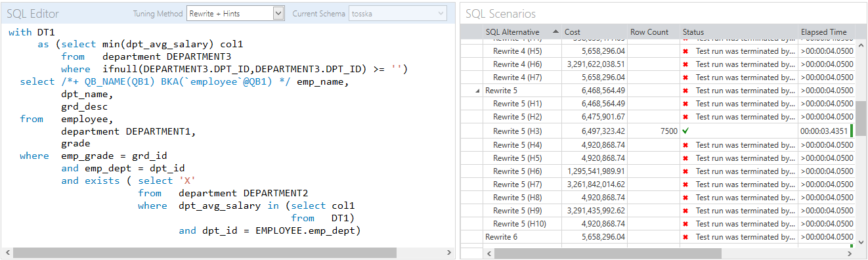Click the sort arrow beside SQL Alternative header

pyautogui.click(x=557, y=32)
